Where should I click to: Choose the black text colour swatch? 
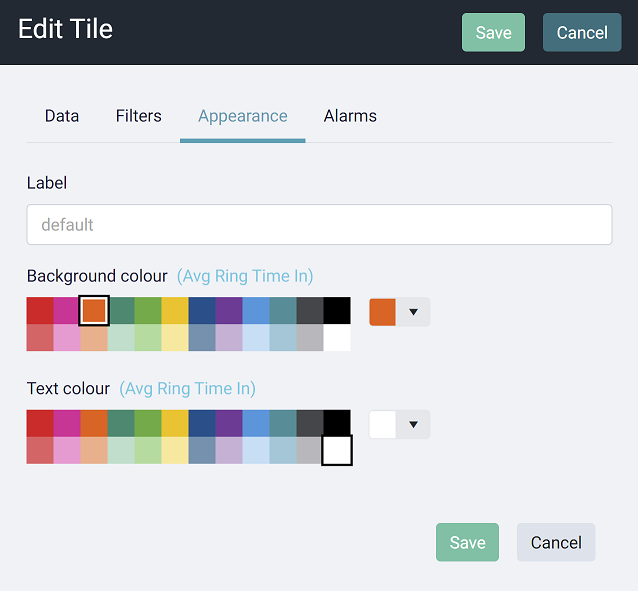[x=337, y=423]
